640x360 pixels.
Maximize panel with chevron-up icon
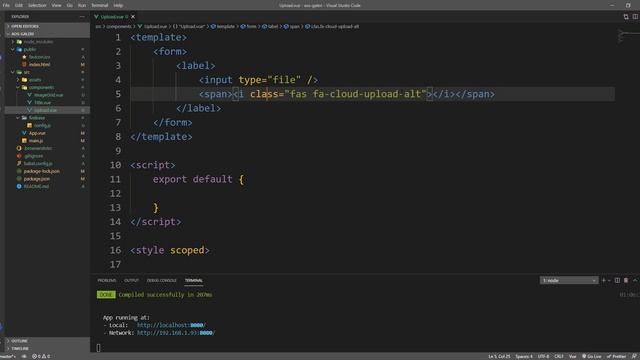[x=635, y=280]
